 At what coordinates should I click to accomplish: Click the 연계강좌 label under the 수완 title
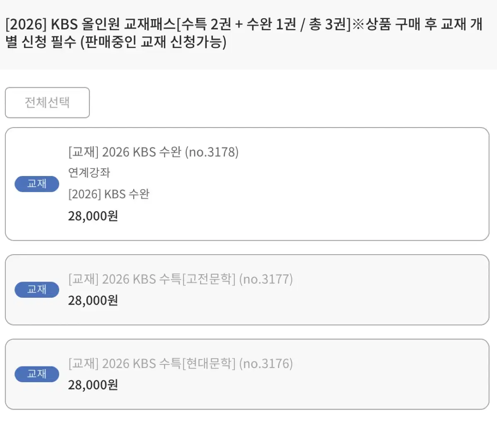pos(89,173)
